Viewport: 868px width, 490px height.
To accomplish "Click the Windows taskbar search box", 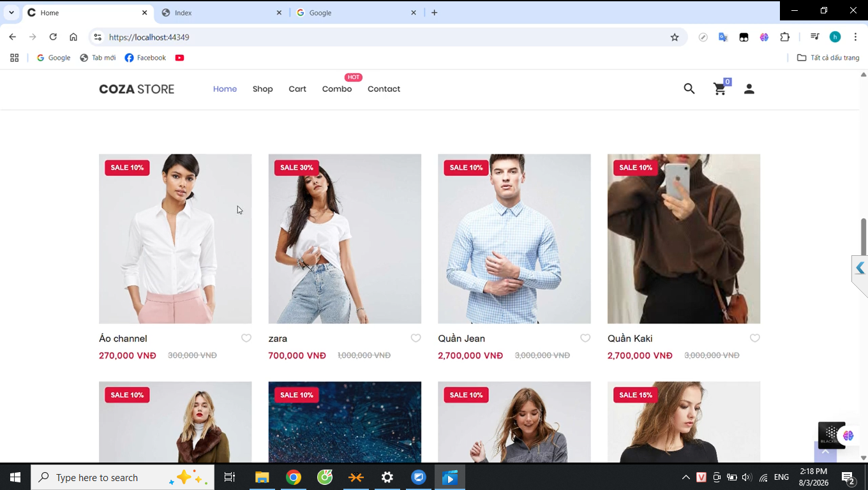I will [123, 477].
